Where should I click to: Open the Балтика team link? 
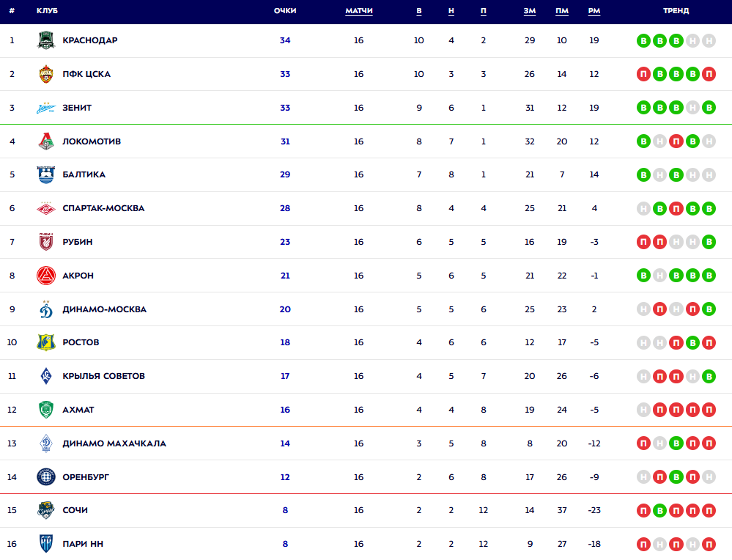[84, 174]
